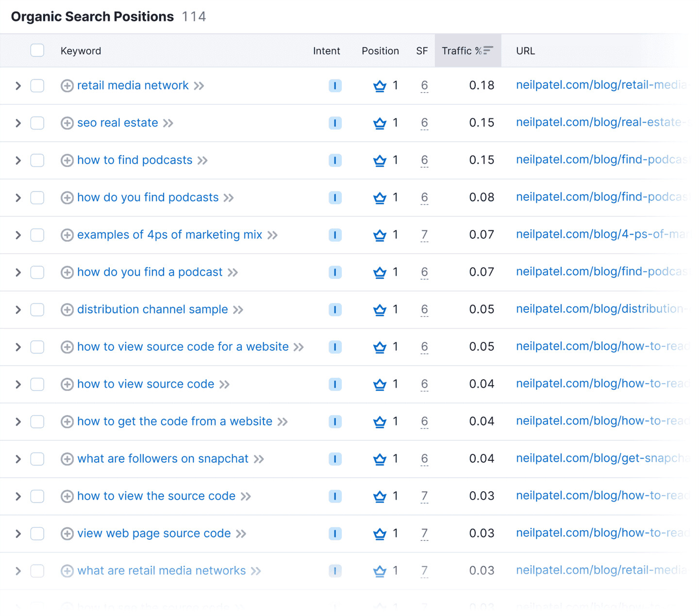The image size is (699, 616).
Task: Tick the select-all checkbox in the header
Action: pos(37,50)
